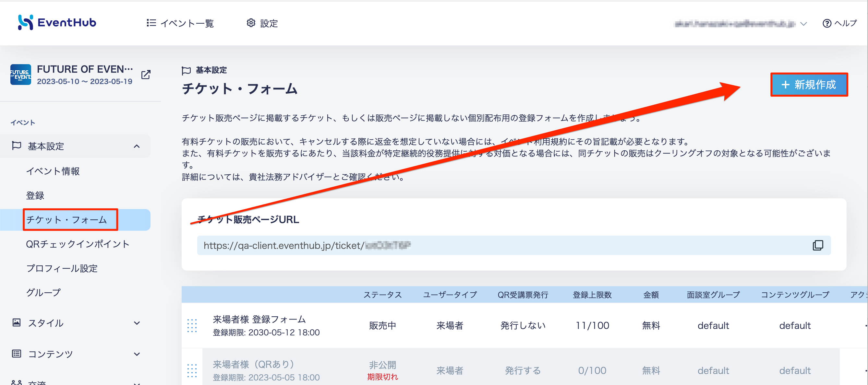Image resolution: width=868 pixels, height=385 pixels.
Task: Click the 非公開 status cell
Action: click(382, 365)
